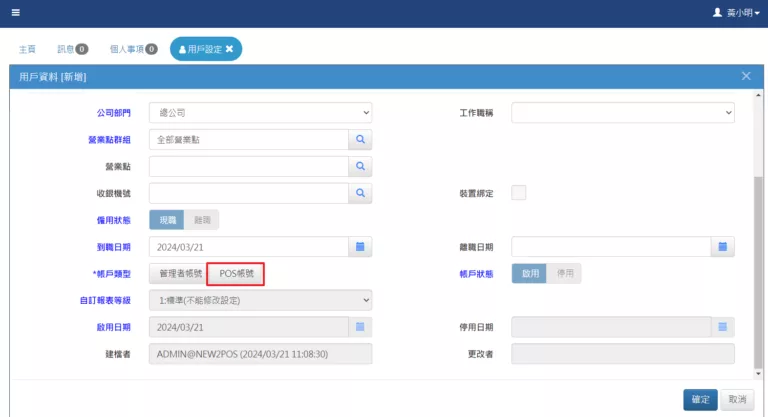
Task: Open calendar icon for 離職日期
Action: (x=723, y=246)
